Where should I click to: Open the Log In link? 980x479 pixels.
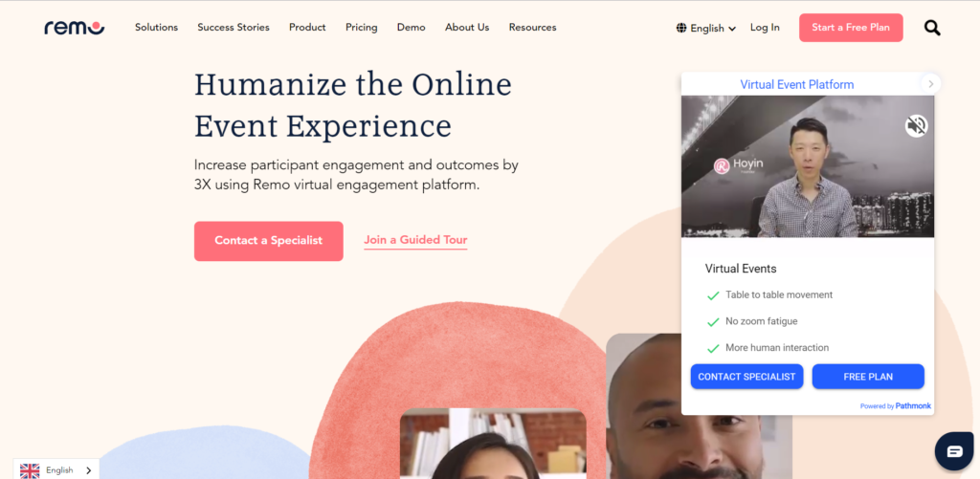765,28
